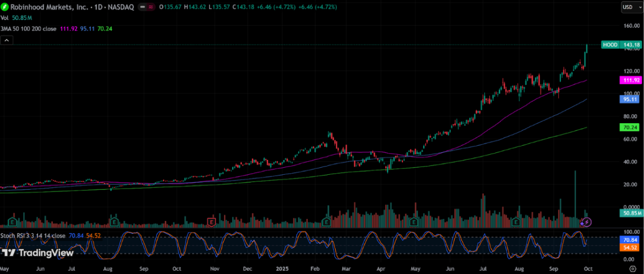Open the red earnings marker near November

point(211,222)
